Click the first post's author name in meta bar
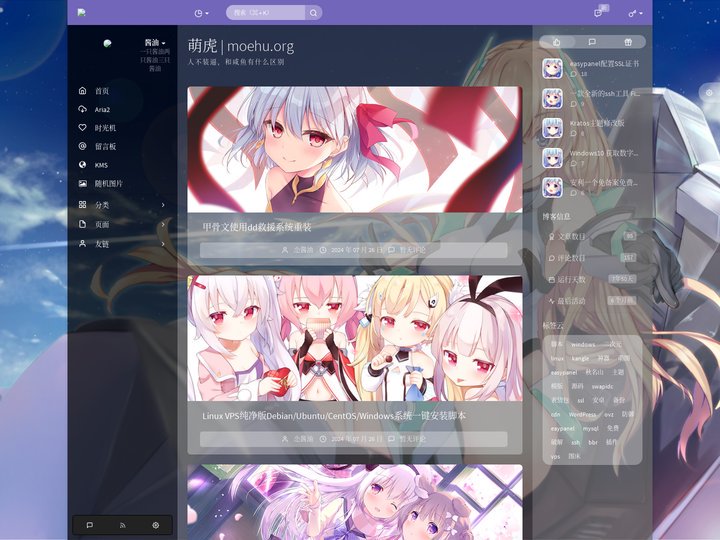Screen dimensions: 720x540 [x=303, y=250]
